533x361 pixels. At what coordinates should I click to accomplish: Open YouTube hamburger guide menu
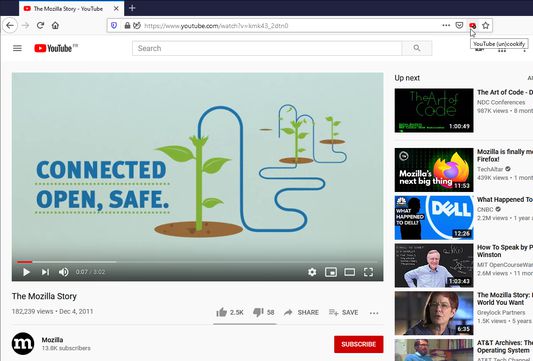pyautogui.click(x=17, y=48)
